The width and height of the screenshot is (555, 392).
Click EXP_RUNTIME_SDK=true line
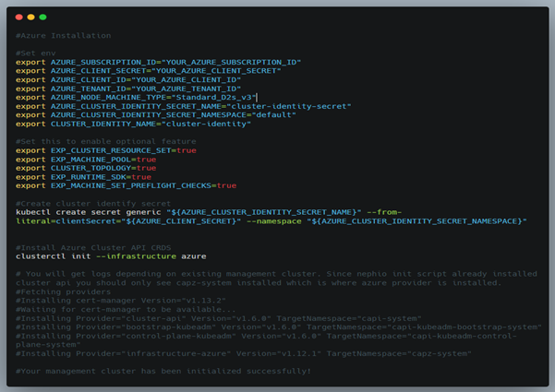(83, 177)
